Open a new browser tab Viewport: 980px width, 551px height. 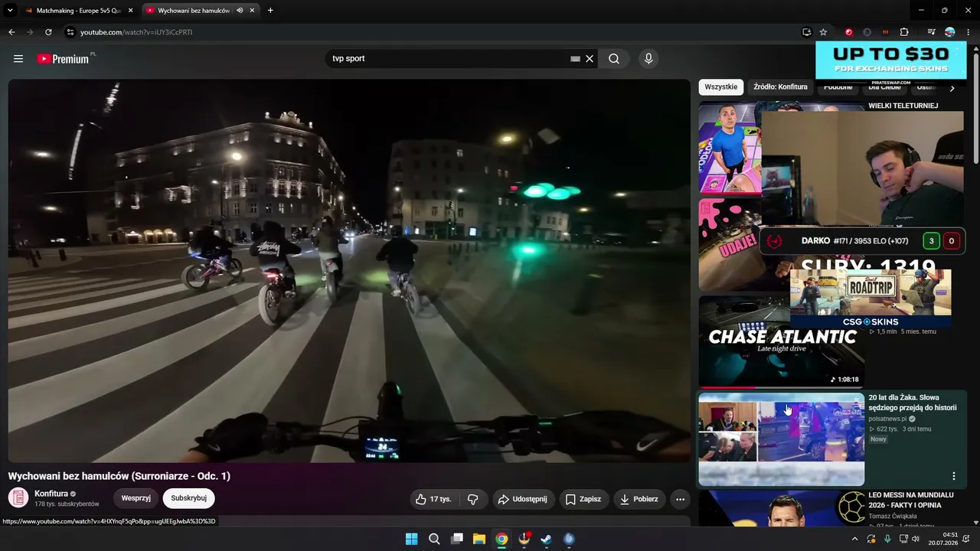(270, 11)
